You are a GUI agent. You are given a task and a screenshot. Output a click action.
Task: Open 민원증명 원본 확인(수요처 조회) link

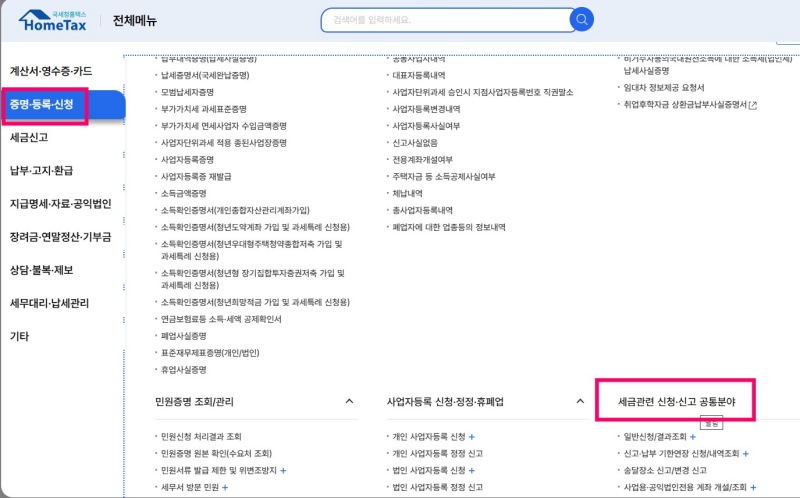point(216,453)
